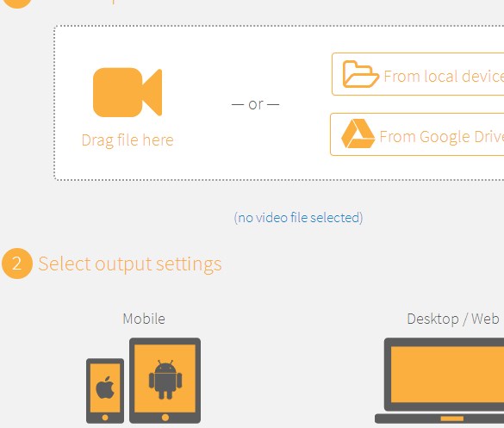Choose From local device upload button

[418, 74]
